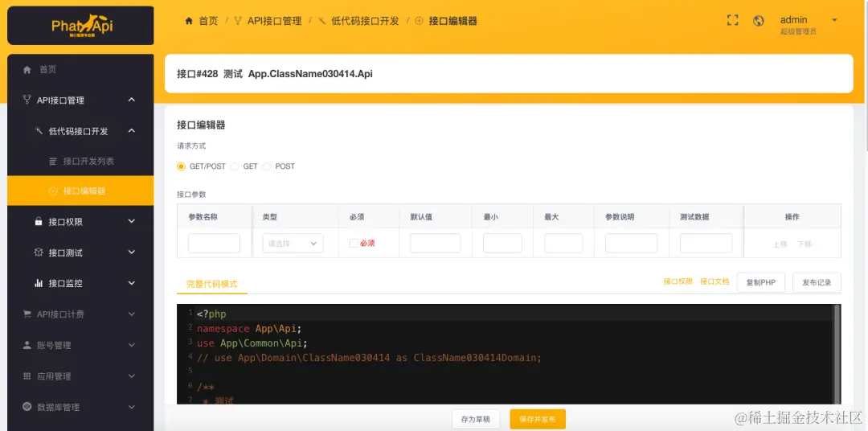Click the 存为草稿 button
The height and width of the screenshot is (431, 868).
(x=476, y=420)
